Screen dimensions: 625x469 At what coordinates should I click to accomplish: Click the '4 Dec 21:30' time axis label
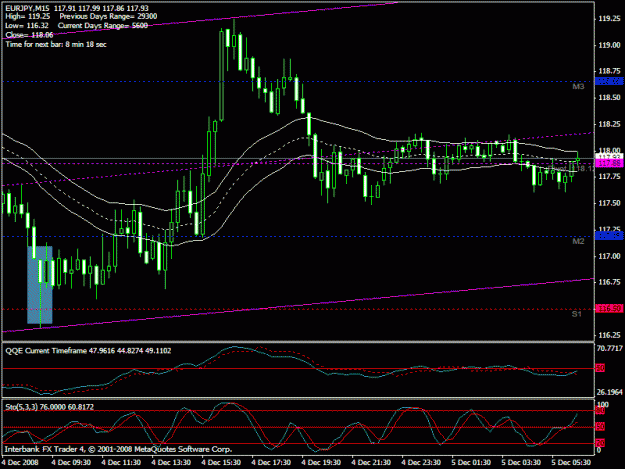point(371,462)
